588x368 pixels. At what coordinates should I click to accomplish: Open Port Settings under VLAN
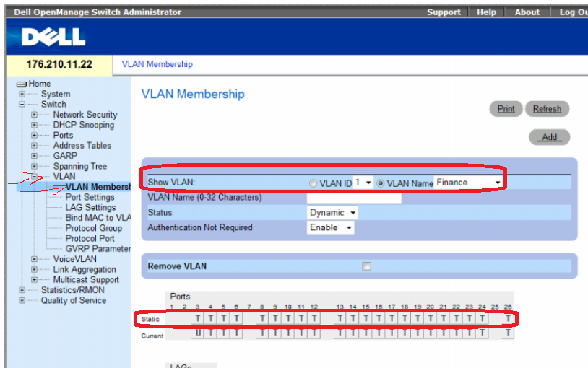coord(90,197)
